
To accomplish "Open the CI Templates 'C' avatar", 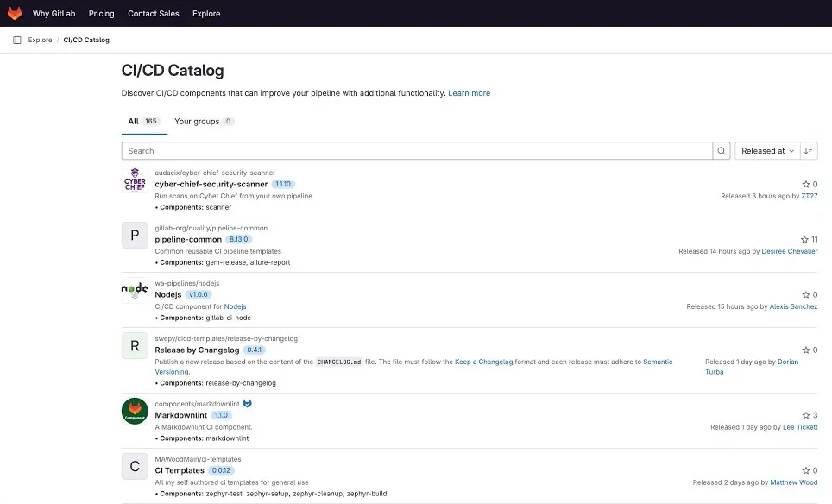I will click(x=135, y=466).
